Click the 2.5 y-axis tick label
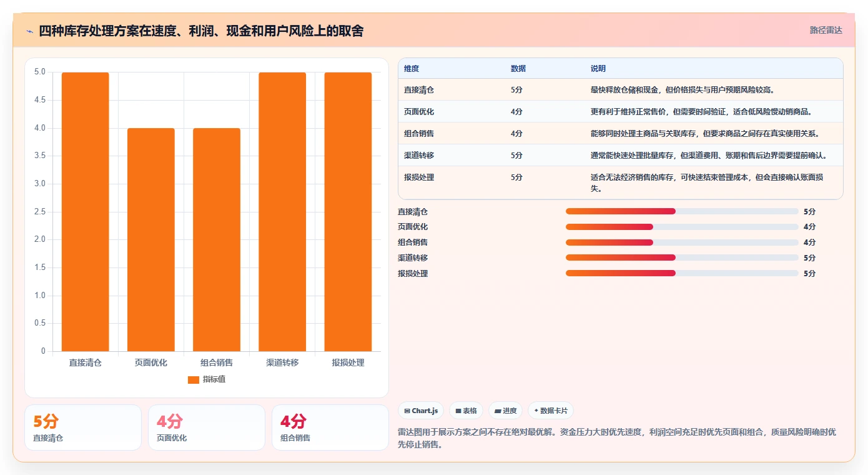 point(39,212)
